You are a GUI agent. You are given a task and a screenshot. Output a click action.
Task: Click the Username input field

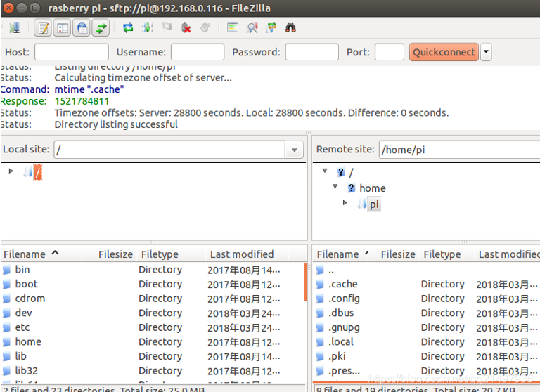198,52
